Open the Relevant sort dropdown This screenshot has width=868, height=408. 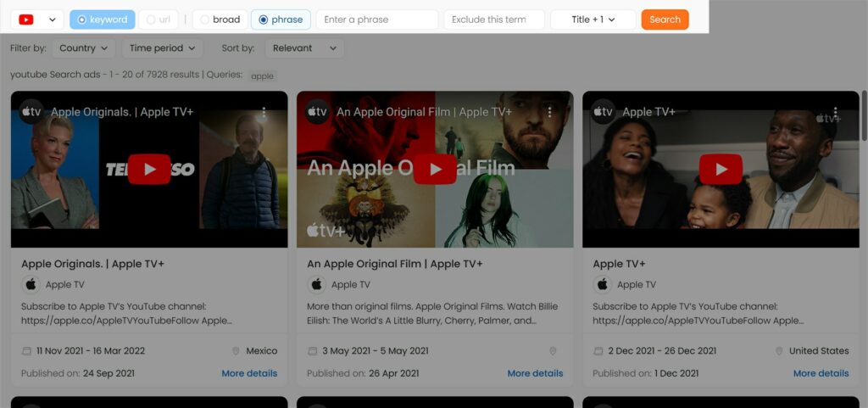304,48
